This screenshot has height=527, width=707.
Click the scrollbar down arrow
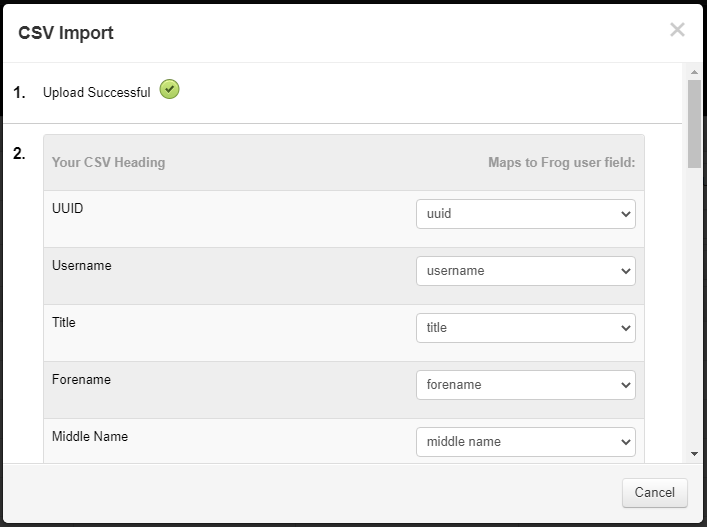tap(694, 454)
